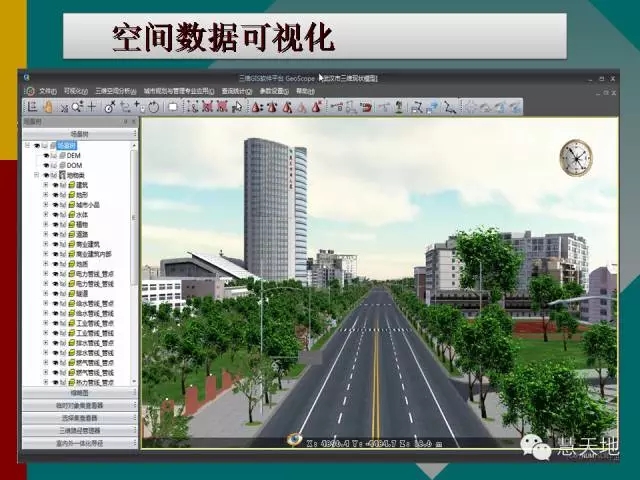Click the eye icon in status bar

295,438
